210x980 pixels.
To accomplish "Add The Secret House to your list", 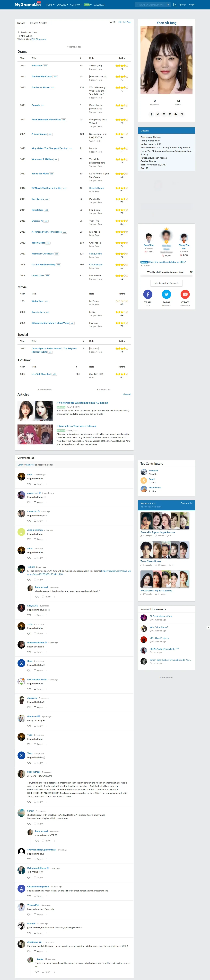I will (53, 88).
